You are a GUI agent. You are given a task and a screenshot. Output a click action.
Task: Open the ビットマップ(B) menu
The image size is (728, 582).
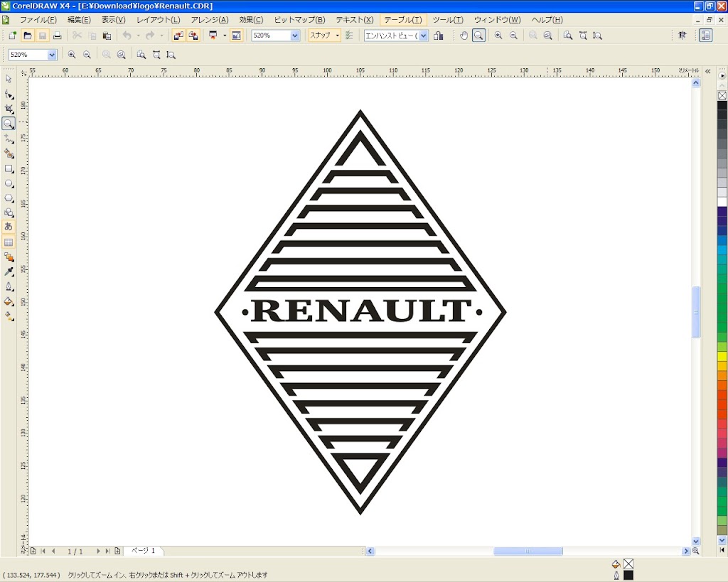299,20
